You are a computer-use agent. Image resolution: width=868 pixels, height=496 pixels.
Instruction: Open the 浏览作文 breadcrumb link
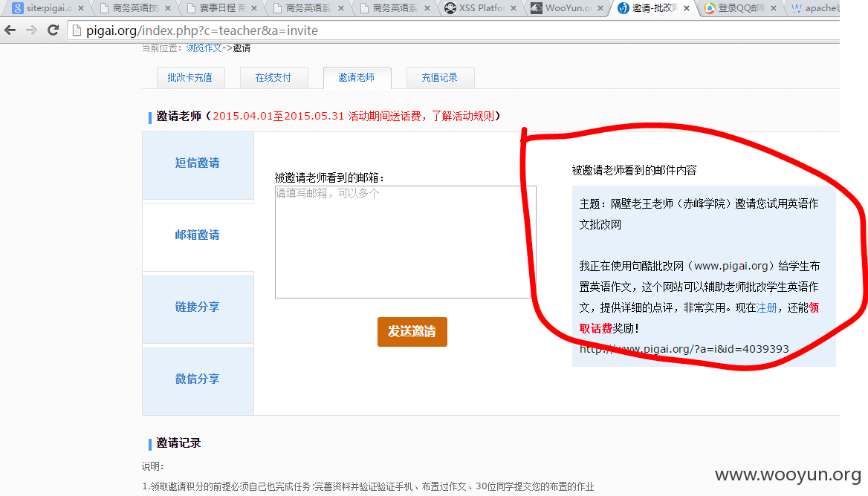click(x=204, y=48)
